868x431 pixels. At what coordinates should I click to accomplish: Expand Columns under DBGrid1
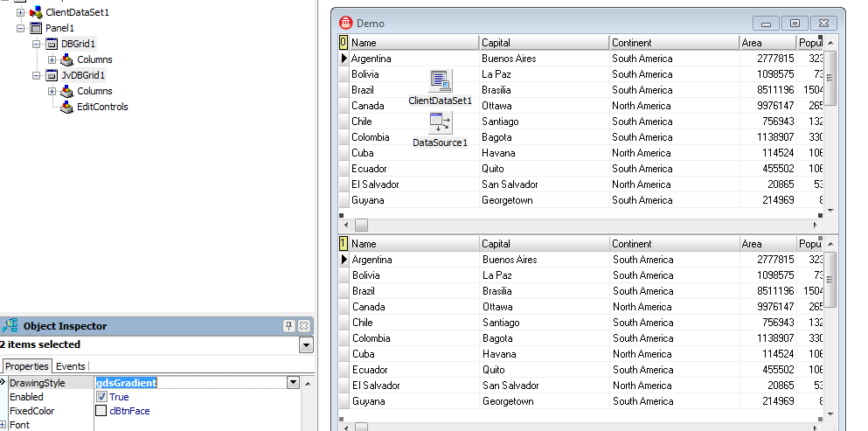[52, 59]
